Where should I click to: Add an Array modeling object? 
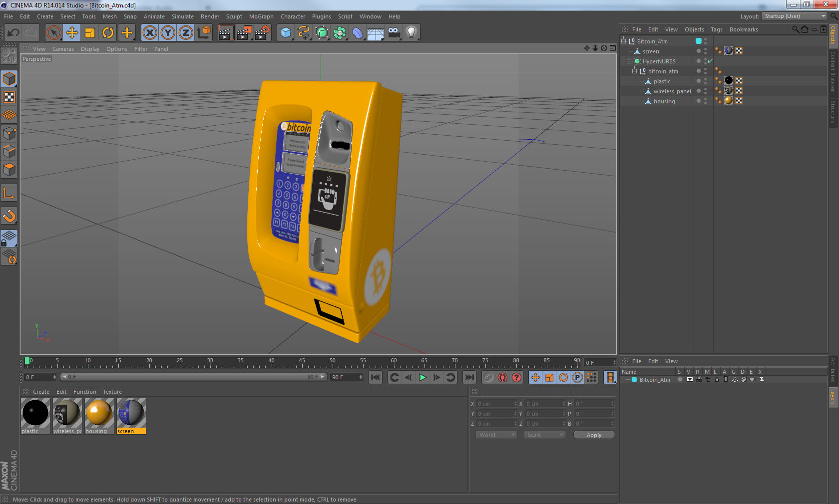tap(340, 33)
